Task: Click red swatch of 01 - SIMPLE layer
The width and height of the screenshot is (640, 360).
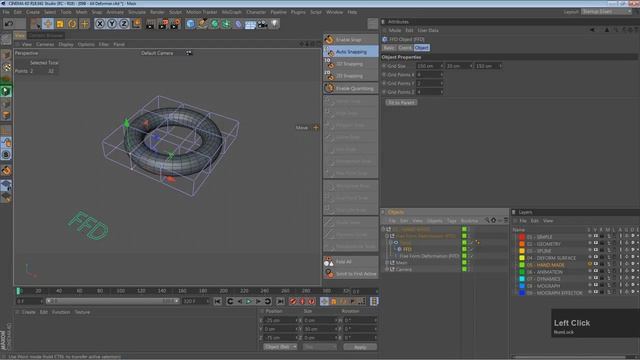Action: tap(522, 237)
